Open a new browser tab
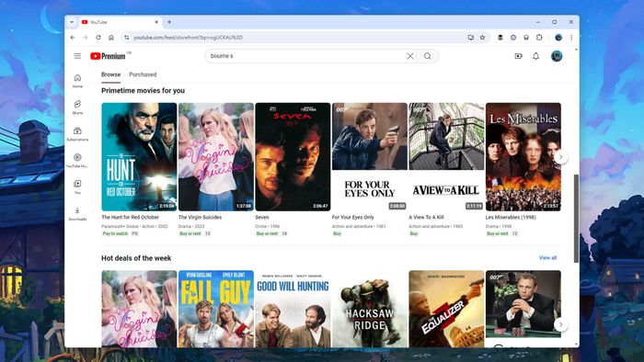The image size is (644, 362). tap(169, 22)
